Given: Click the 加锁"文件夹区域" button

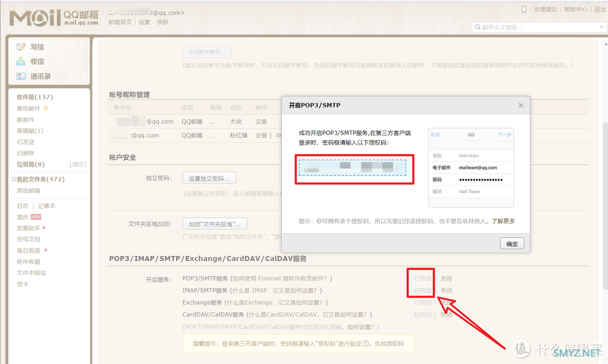Looking at the screenshot, I should tap(215, 224).
